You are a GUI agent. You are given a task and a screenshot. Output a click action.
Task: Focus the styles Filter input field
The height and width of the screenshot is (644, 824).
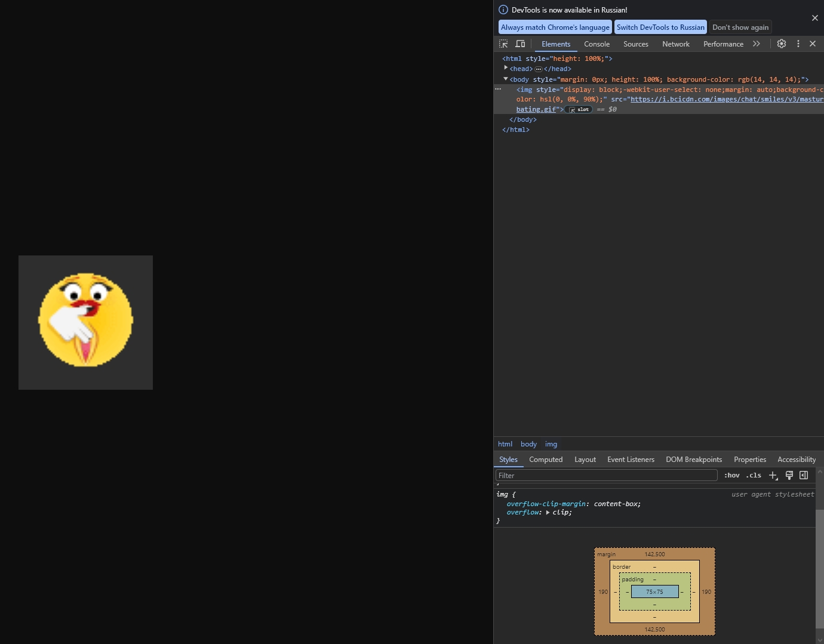[607, 475]
